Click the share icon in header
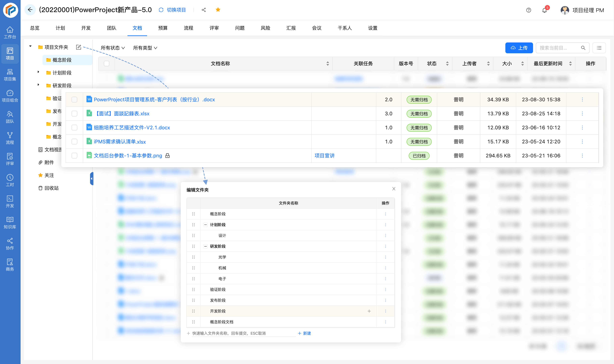 pos(204,10)
